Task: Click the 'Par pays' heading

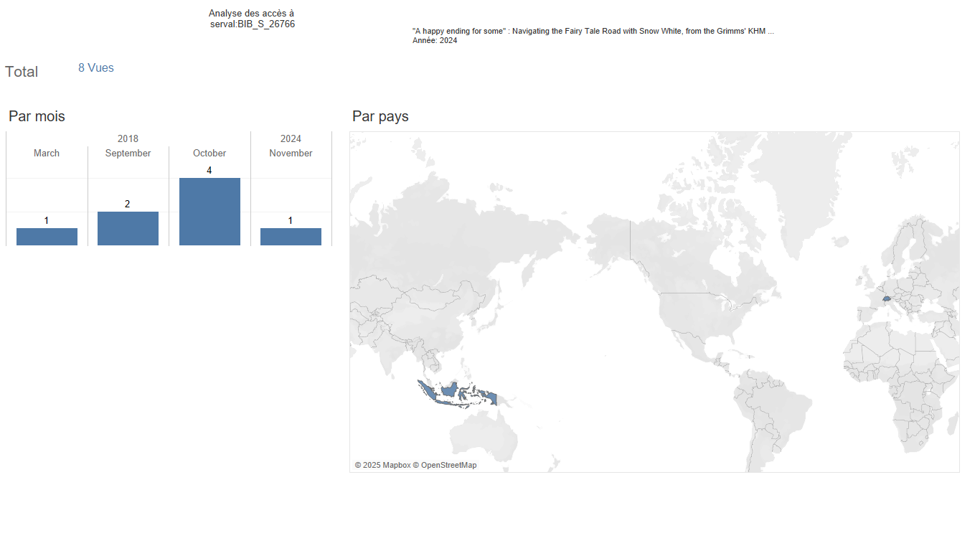Action: click(x=380, y=116)
